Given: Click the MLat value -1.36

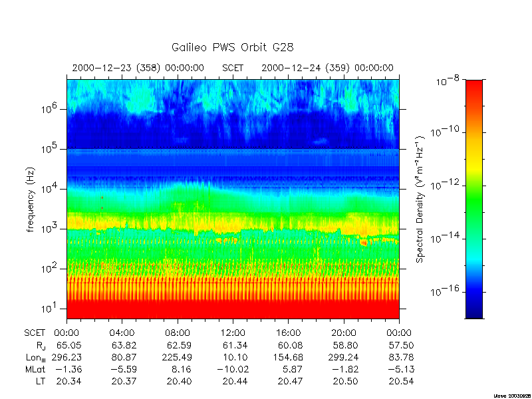Looking at the screenshot, I should tap(68, 369).
